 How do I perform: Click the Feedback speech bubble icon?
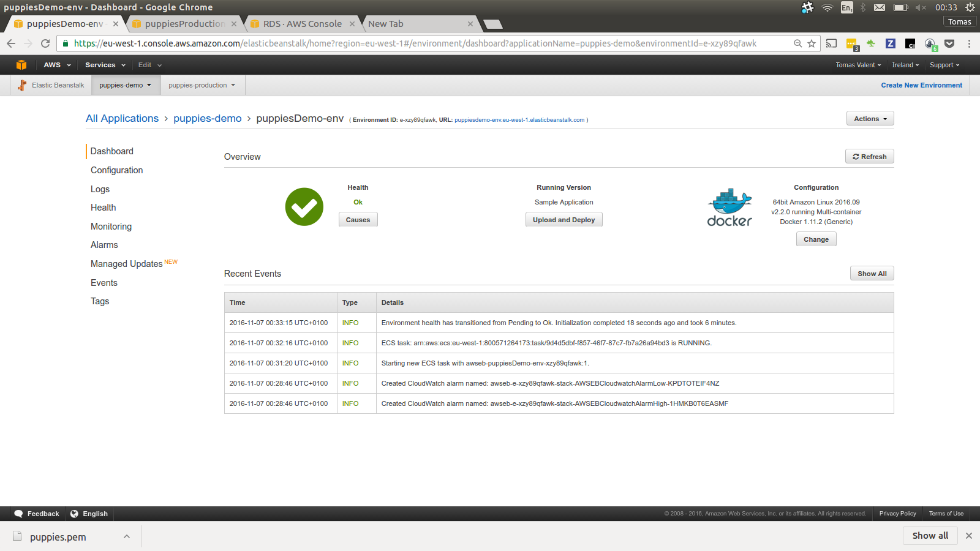(18, 514)
